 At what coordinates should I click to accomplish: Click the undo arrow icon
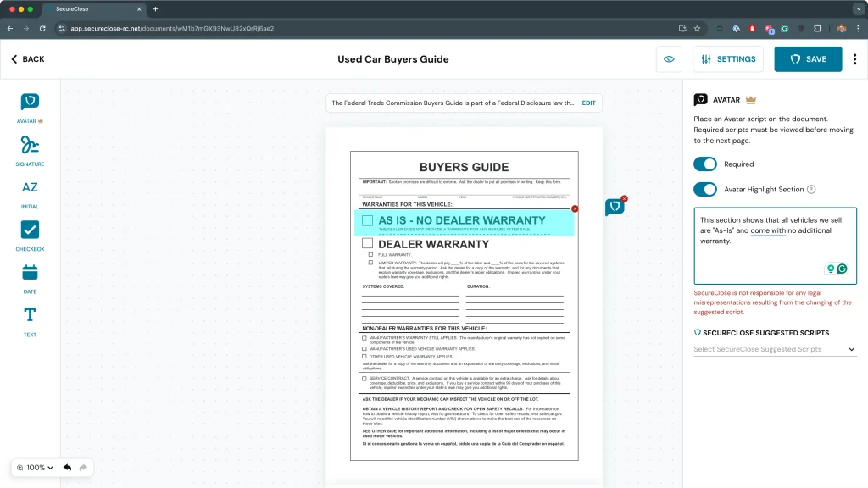pos(67,468)
